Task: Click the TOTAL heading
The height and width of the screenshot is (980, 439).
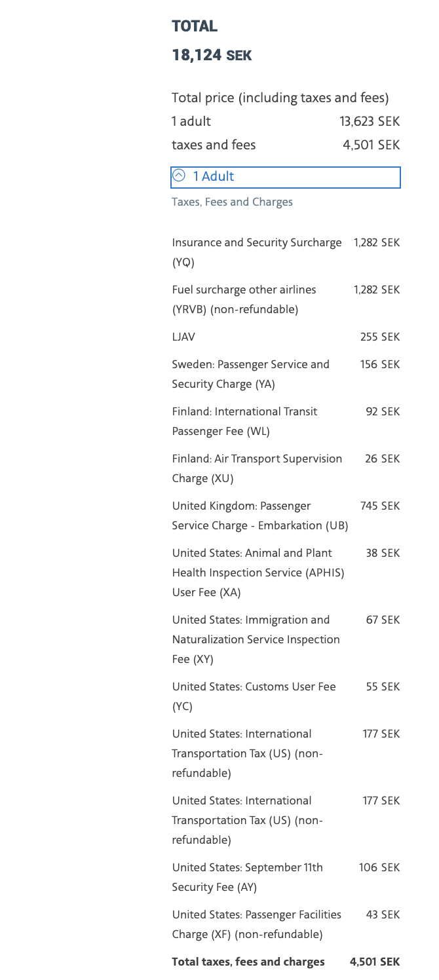Action: [x=194, y=27]
